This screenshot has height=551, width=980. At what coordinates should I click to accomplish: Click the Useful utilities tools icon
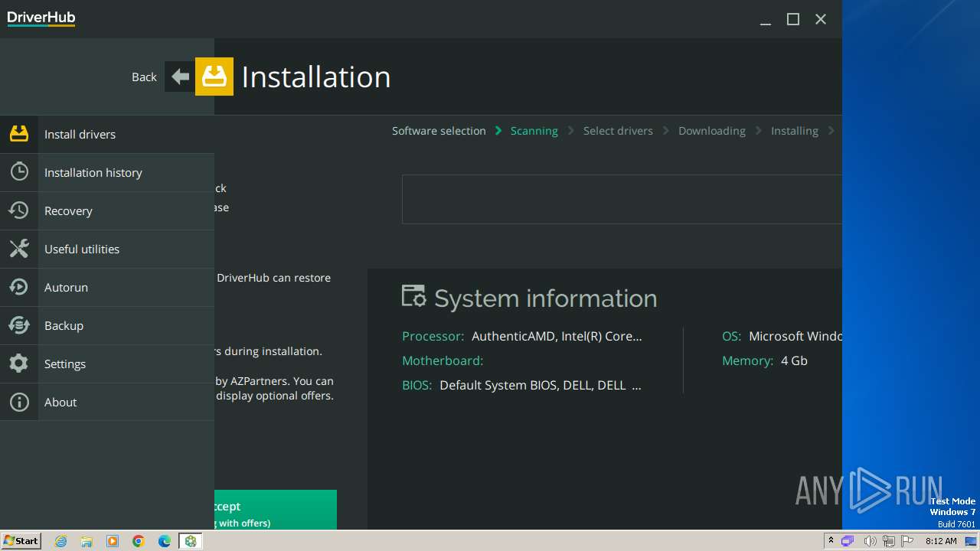click(19, 249)
